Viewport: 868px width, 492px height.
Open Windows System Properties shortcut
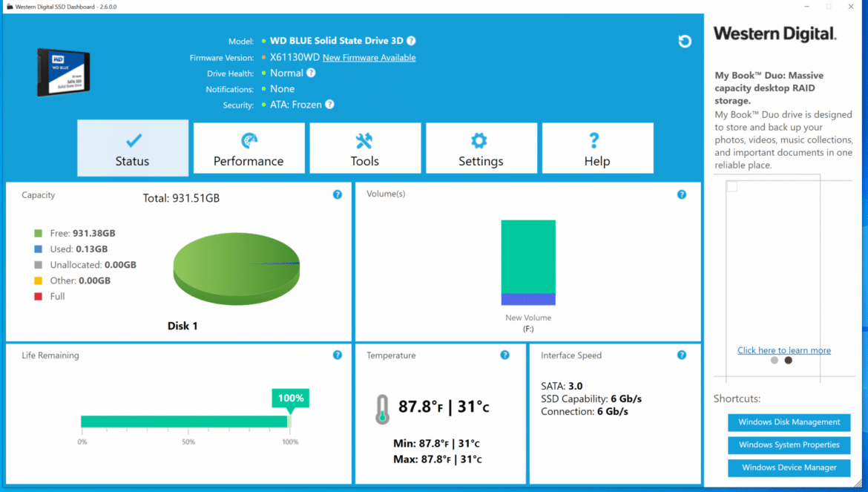coord(789,445)
